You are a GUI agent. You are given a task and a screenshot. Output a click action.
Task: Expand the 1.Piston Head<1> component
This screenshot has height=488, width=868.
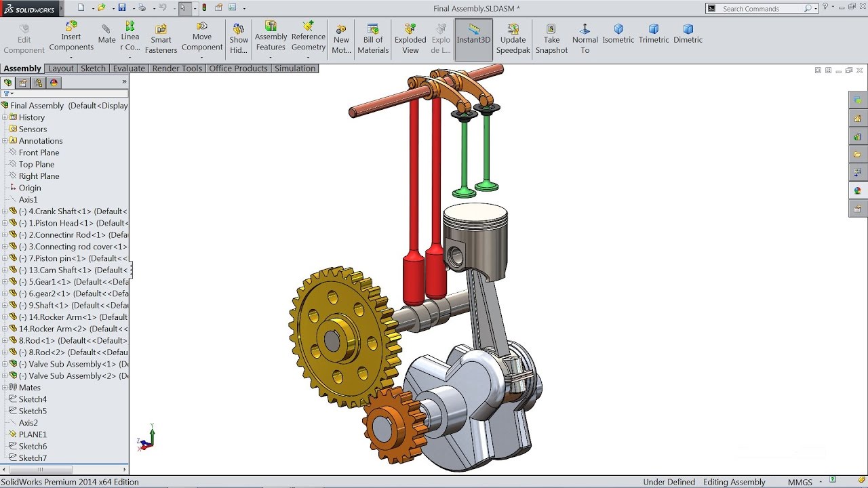(5, 223)
